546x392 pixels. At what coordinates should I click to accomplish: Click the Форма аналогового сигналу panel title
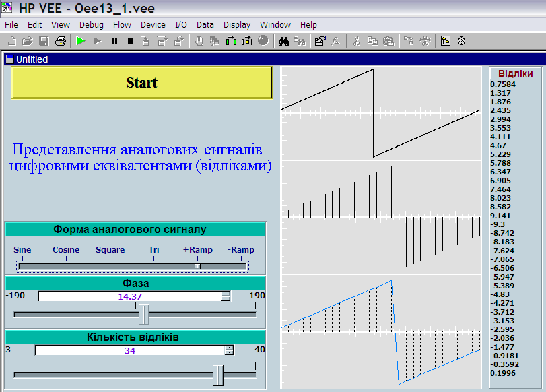(x=135, y=229)
